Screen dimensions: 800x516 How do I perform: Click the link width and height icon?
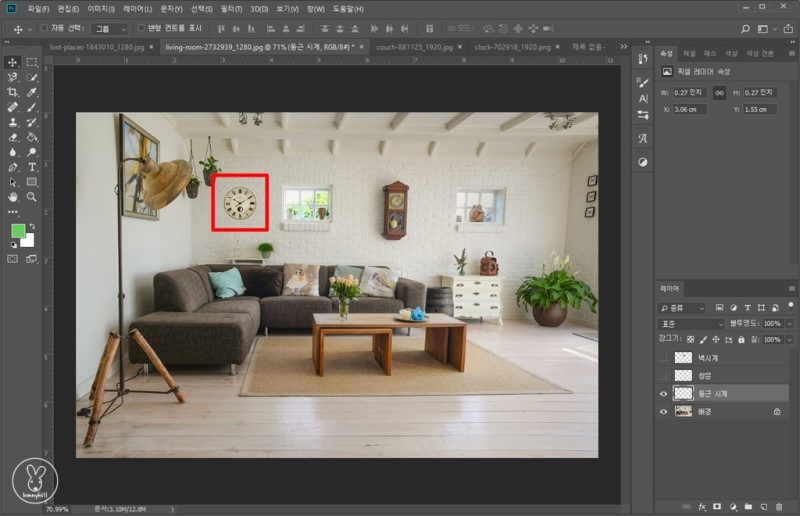[x=718, y=92]
